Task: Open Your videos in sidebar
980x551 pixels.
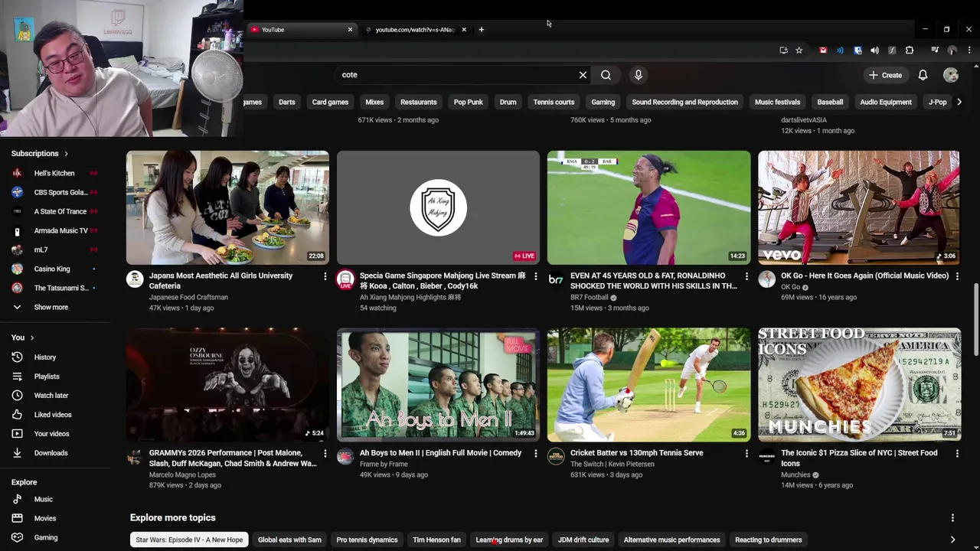Action: click(51, 434)
